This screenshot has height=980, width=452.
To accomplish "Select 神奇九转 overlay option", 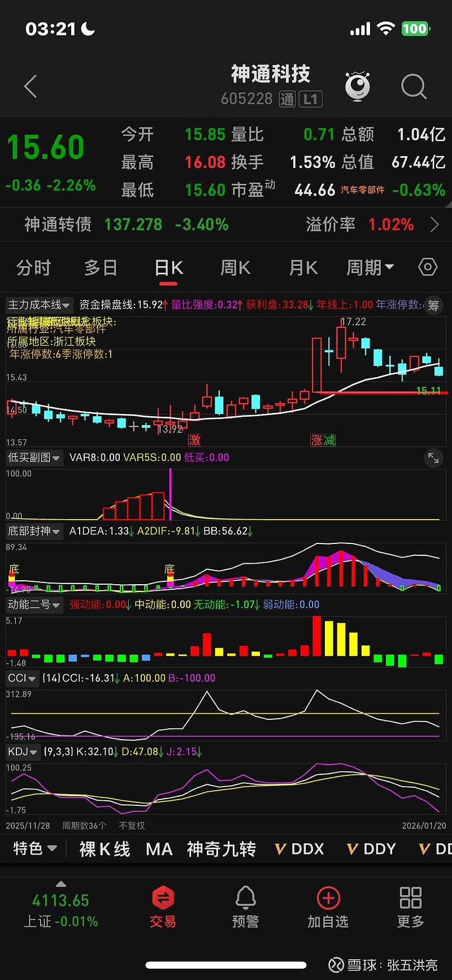I will tap(221, 849).
